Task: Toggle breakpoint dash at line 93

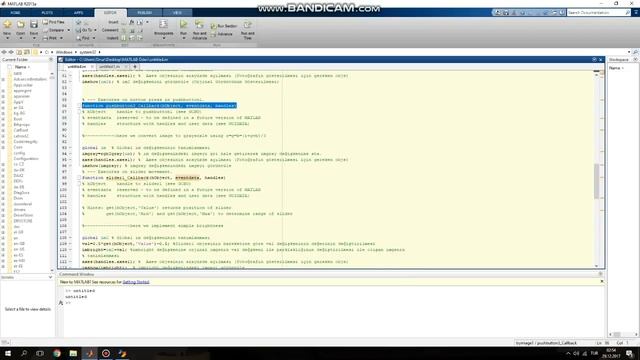Action: (71, 148)
